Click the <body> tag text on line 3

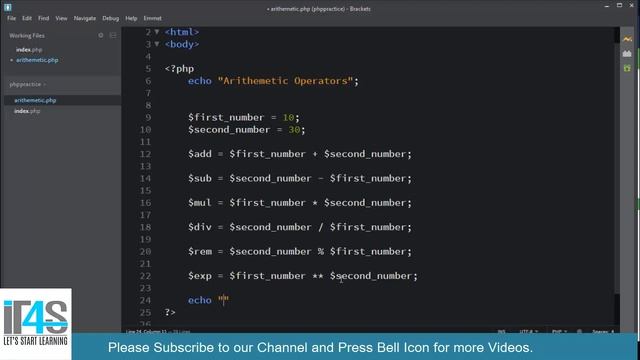pyautogui.click(x=182, y=44)
